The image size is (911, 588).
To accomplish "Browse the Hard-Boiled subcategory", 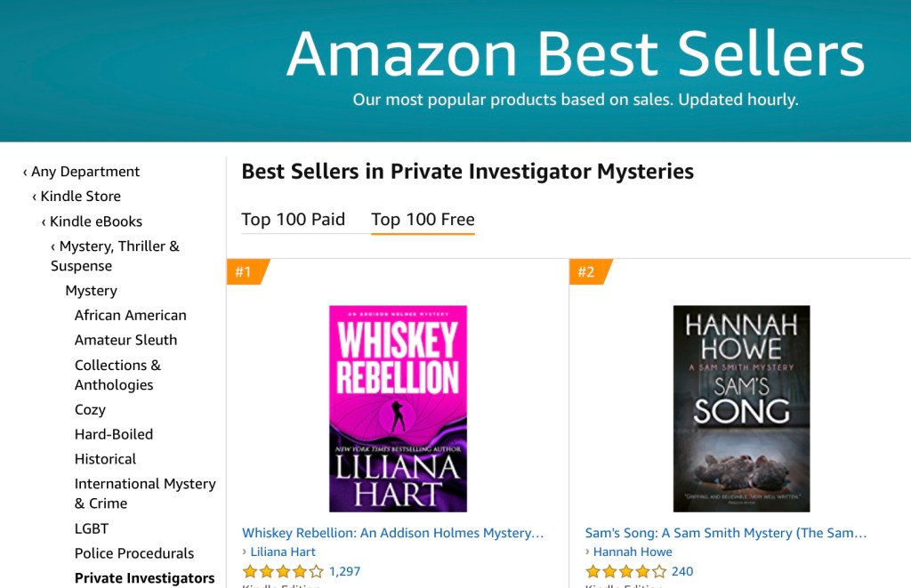I will coord(114,434).
